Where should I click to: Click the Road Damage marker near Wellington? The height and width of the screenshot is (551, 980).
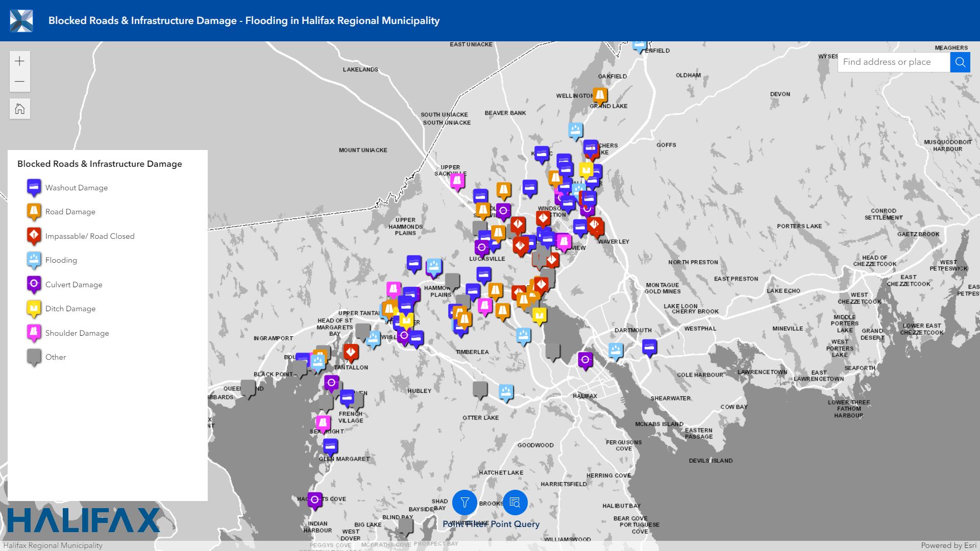600,95
